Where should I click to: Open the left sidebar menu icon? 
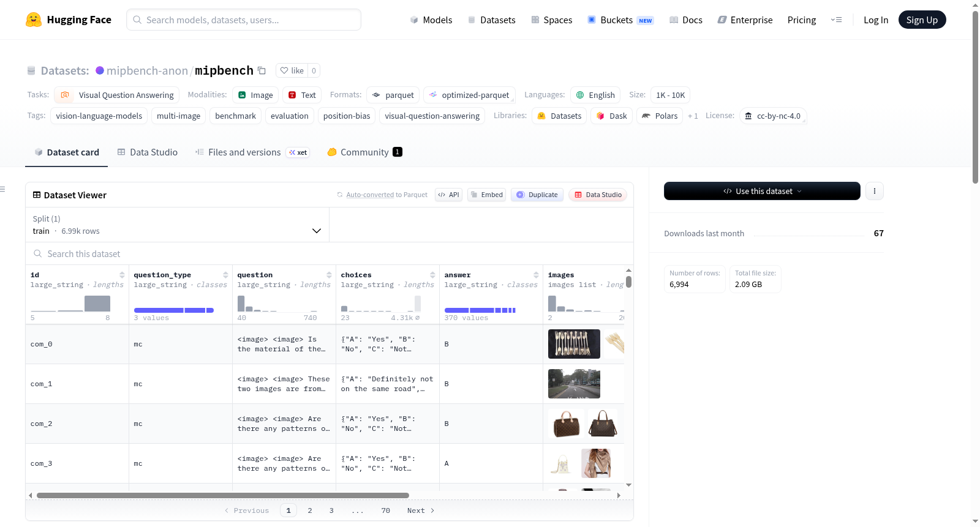coord(2,189)
